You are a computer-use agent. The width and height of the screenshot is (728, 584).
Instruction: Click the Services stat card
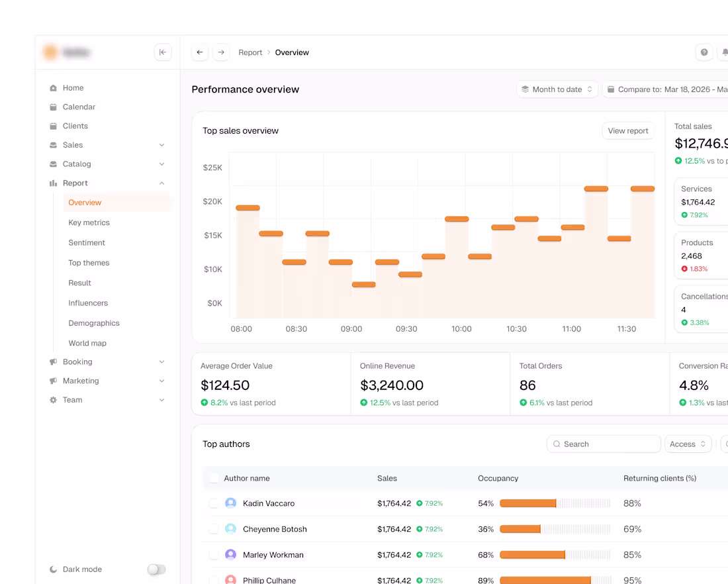(701, 202)
